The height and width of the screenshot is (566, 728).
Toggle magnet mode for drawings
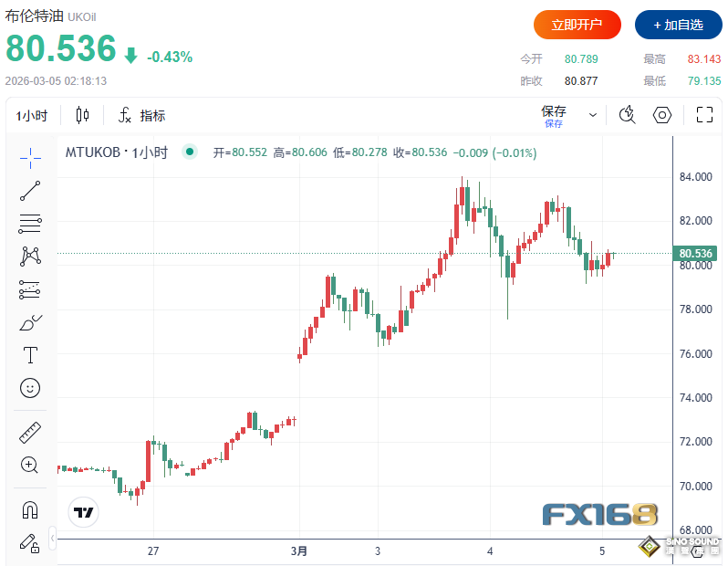30,508
